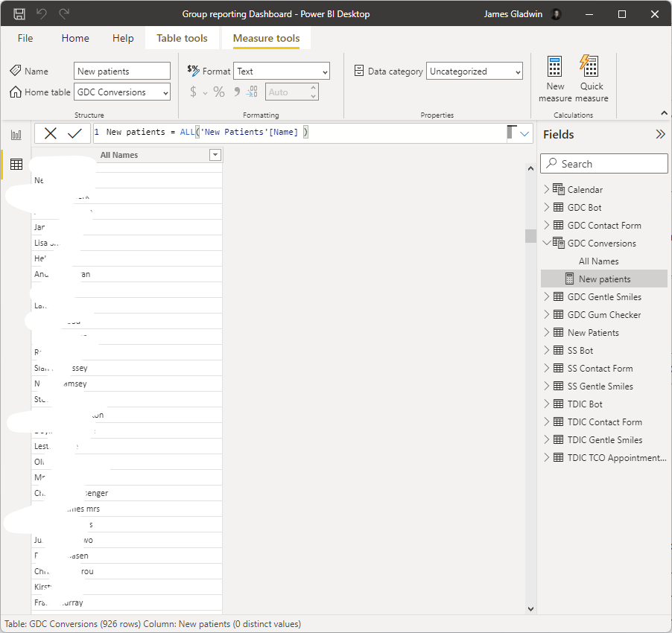
Task: Cancel the formula with X icon
Action: 51,133
